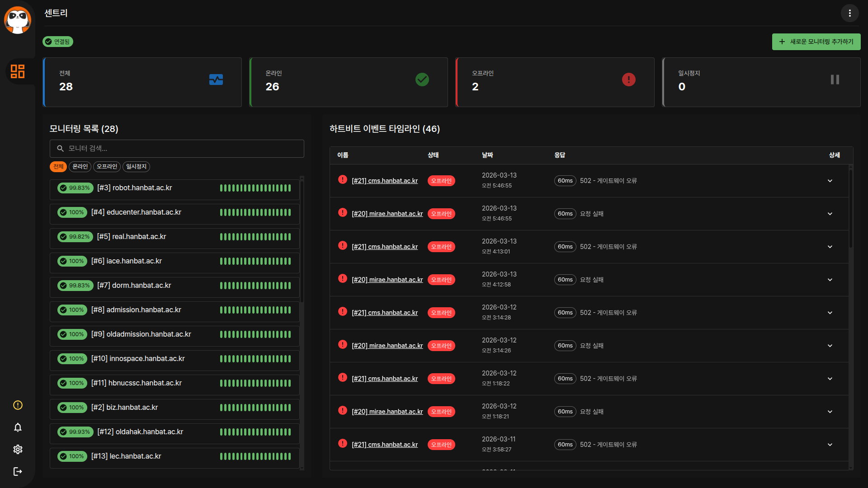Open the three-dot more options menu

pos(849,13)
